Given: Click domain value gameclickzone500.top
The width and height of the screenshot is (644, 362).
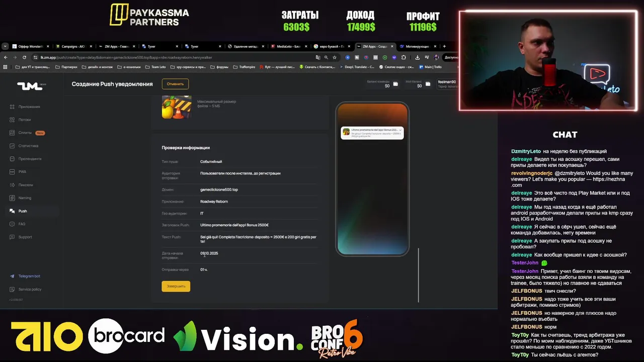Looking at the screenshot, I should (x=219, y=190).
